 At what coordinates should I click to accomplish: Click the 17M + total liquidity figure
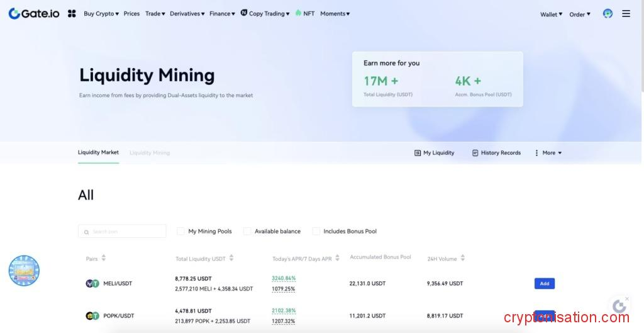[x=380, y=81]
